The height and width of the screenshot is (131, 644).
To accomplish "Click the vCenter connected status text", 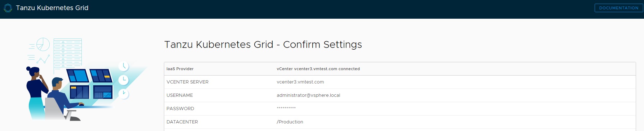I will [318, 69].
